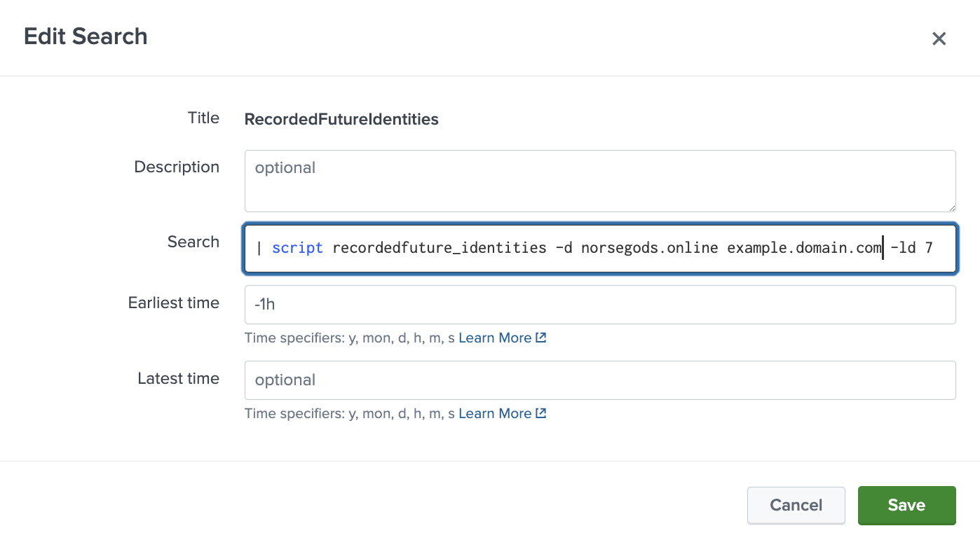Focus the Description text area

click(x=599, y=181)
